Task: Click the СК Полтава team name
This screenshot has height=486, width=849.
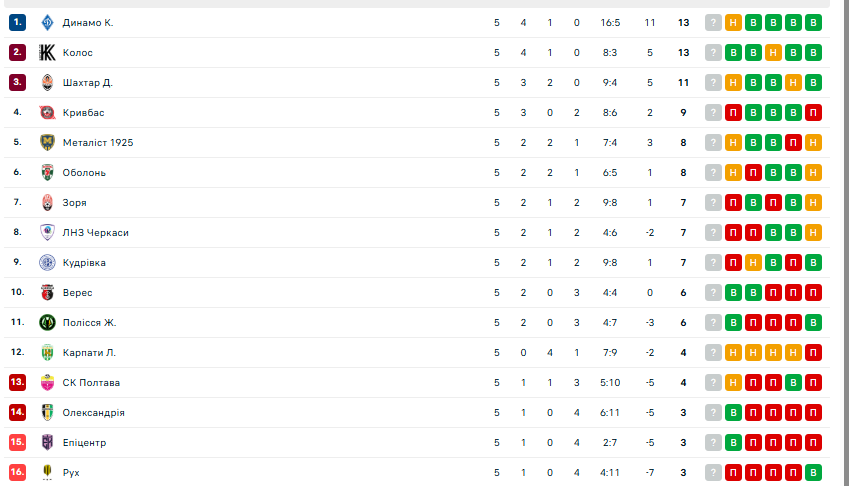Action: click(x=91, y=383)
